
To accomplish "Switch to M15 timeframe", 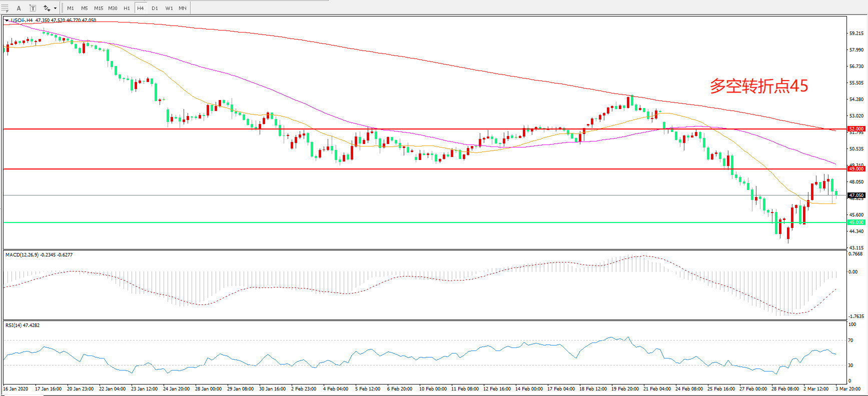I will tap(99, 8).
